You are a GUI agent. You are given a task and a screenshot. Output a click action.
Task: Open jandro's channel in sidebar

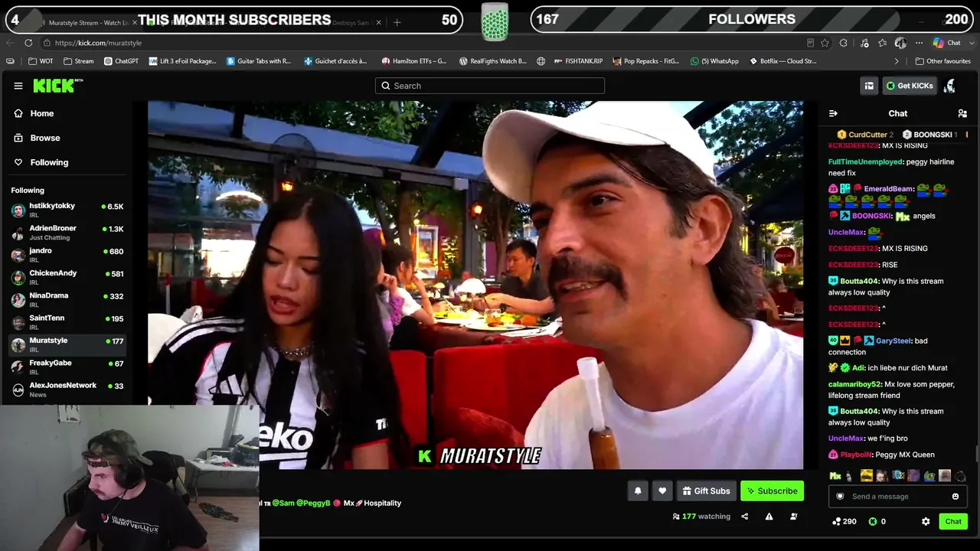pos(68,255)
